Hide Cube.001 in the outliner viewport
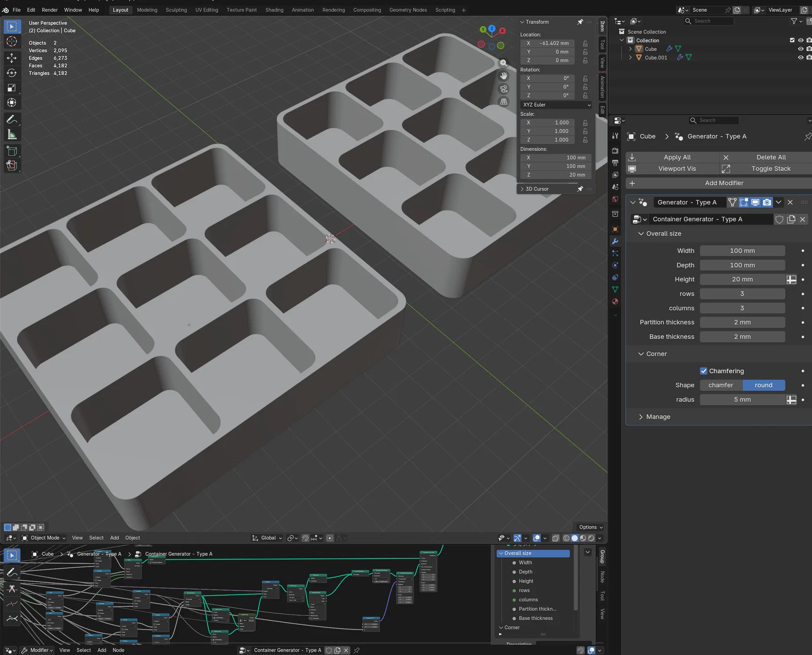The image size is (812, 655). pos(800,57)
